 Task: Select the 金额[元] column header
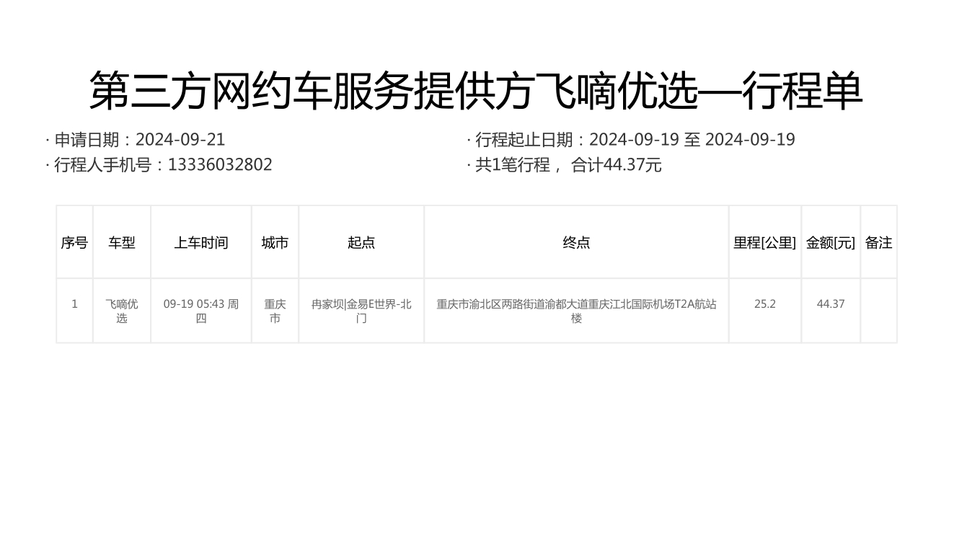click(x=830, y=243)
